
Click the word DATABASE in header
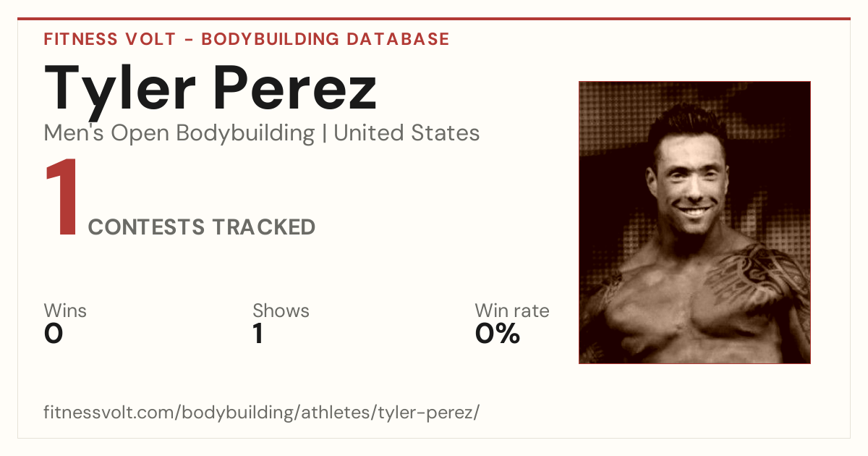click(x=398, y=39)
